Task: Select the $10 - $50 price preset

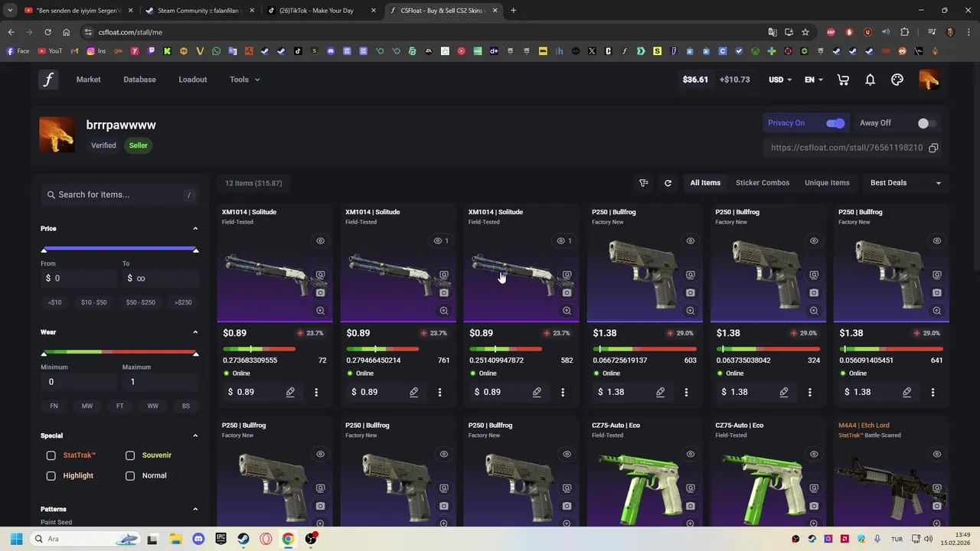Action: (94, 302)
